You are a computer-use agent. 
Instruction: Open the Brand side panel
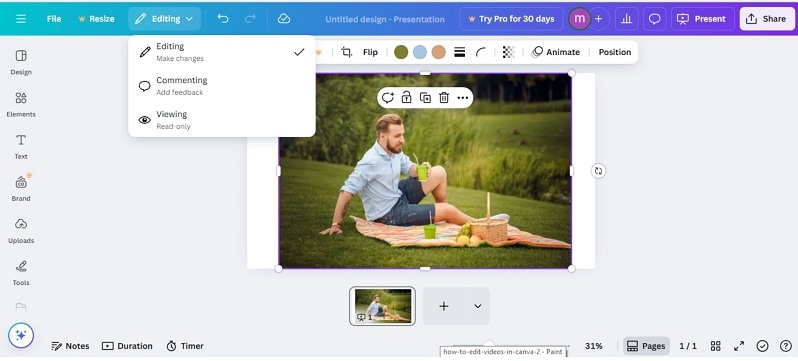[x=21, y=189]
